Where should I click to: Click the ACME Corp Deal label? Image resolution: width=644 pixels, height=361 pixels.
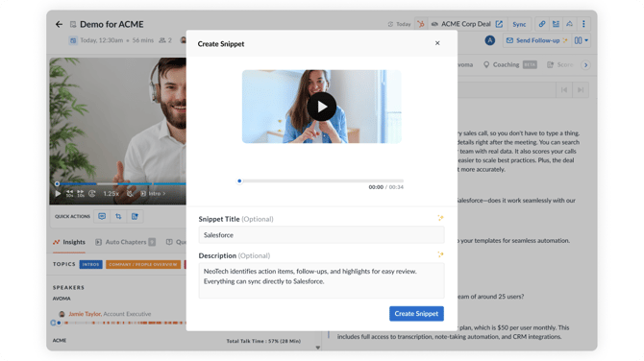pos(466,24)
